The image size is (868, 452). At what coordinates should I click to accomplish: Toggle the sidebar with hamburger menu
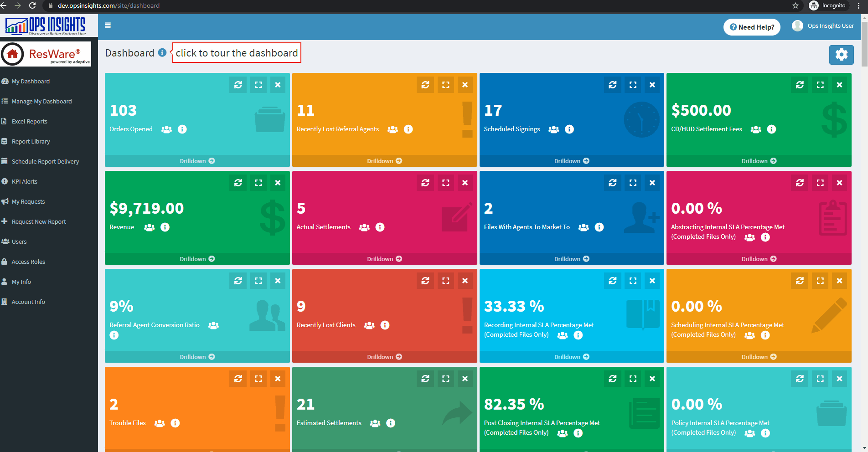pyautogui.click(x=108, y=26)
